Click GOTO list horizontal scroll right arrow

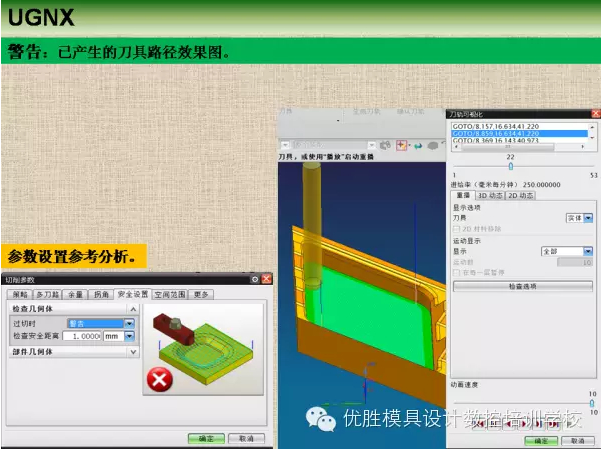[x=583, y=147]
